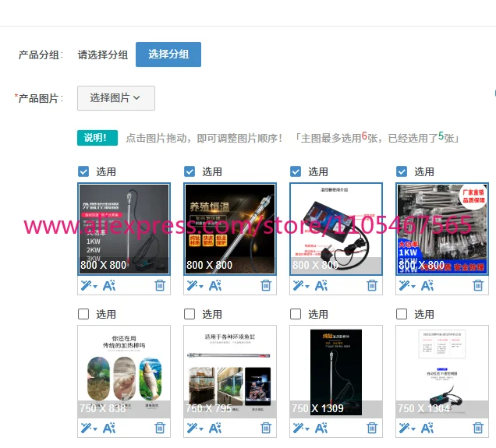Open magic wand edit menu under 750 X 1304 image
Image resolution: width=496 pixels, height=448 pixels.
tap(407, 428)
